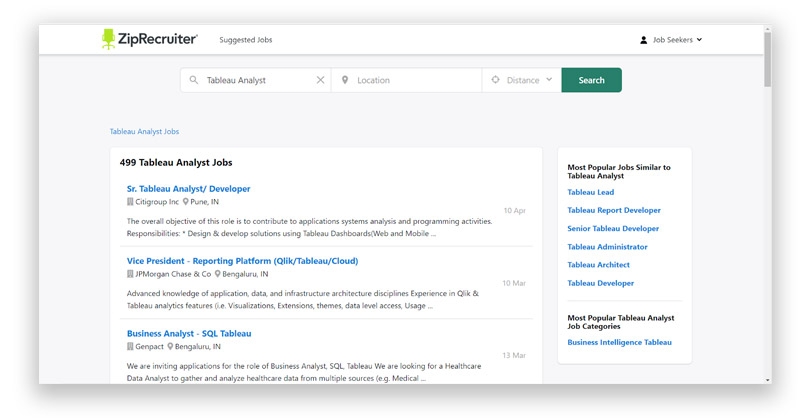Clear the Tableau Analyst search text

click(320, 80)
